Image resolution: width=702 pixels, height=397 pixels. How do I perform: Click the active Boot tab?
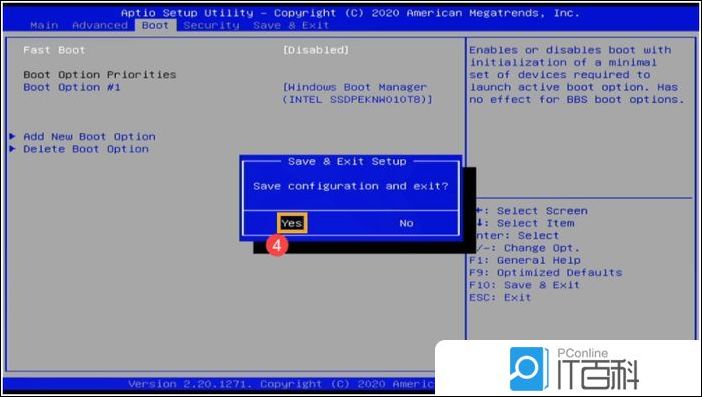(155, 25)
